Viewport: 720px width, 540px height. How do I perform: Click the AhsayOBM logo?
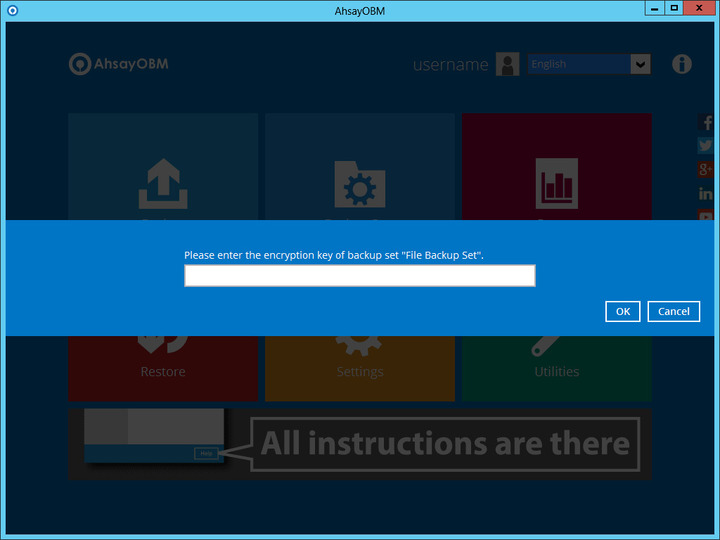click(117, 64)
